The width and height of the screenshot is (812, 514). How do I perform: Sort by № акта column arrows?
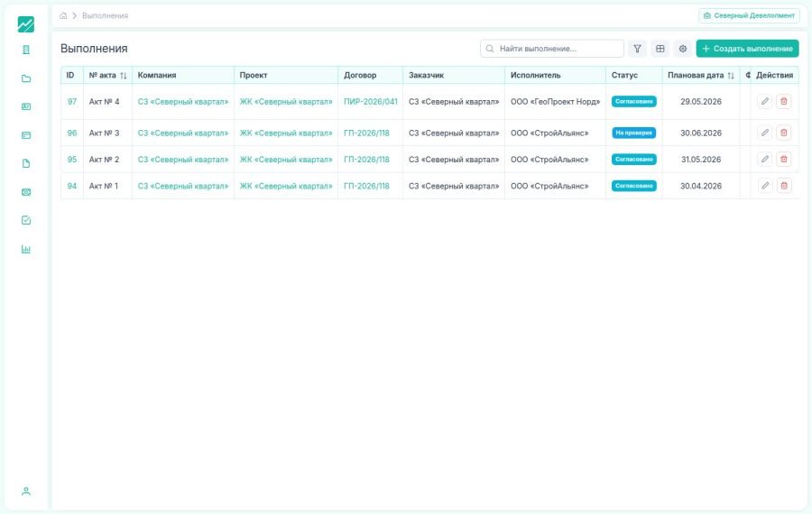coord(124,76)
